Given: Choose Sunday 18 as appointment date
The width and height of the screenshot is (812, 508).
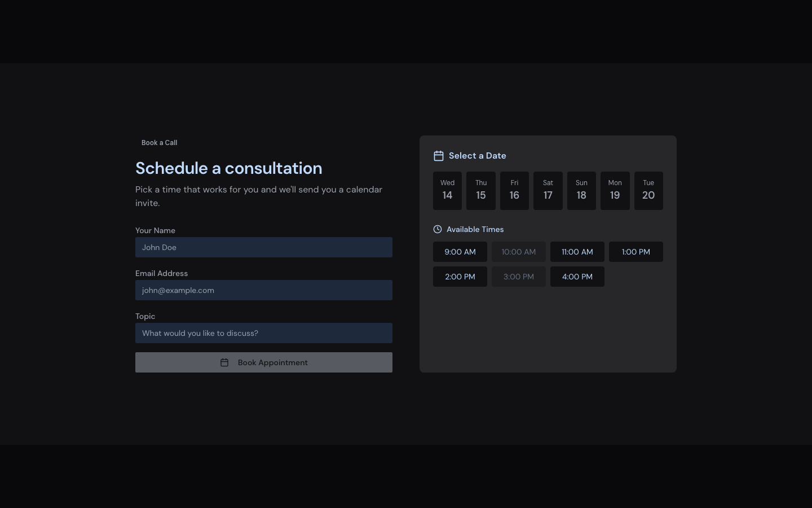Looking at the screenshot, I should click(581, 191).
